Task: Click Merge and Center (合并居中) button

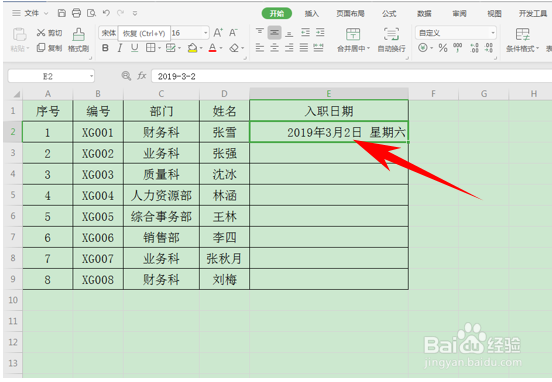Action: tap(353, 40)
